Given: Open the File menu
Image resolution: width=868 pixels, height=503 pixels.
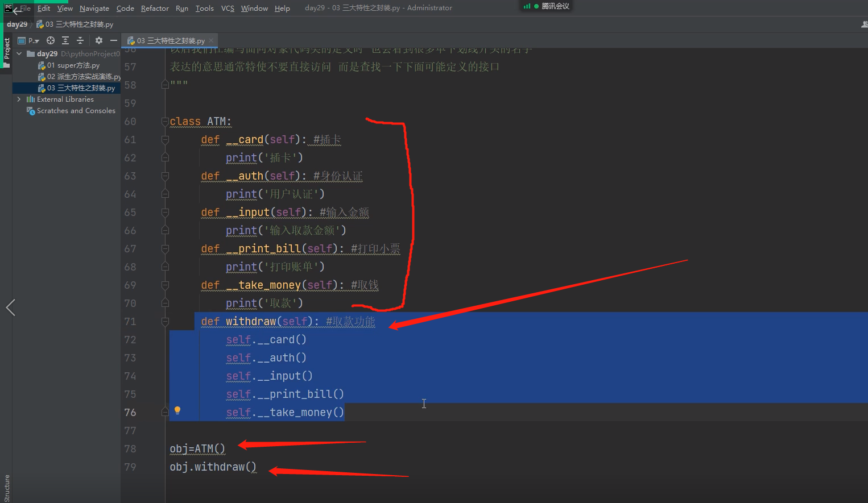Looking at the screenshot, I should [25, 8].
